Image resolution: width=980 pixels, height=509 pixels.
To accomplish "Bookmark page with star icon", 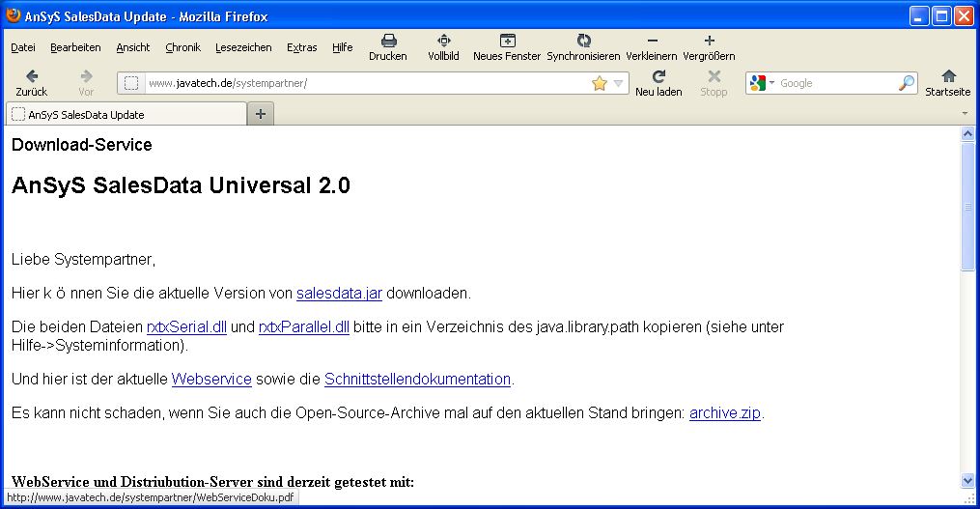I will click(599, 84).
